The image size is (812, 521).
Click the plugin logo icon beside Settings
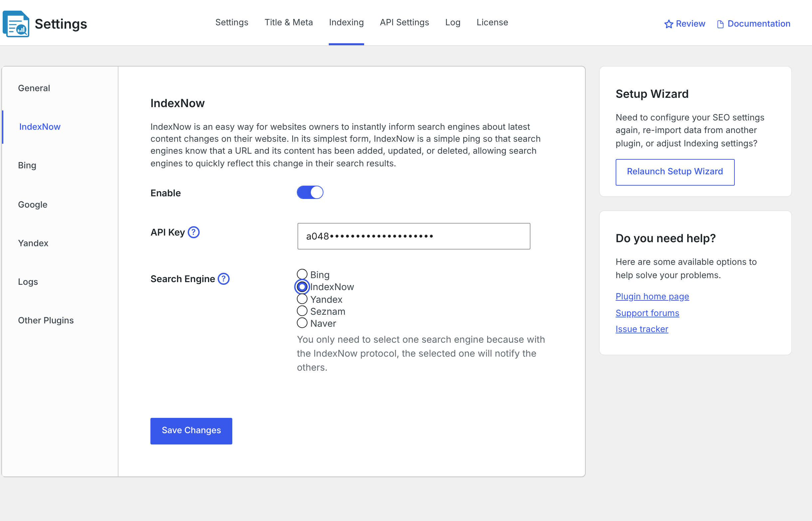point(16,24)
